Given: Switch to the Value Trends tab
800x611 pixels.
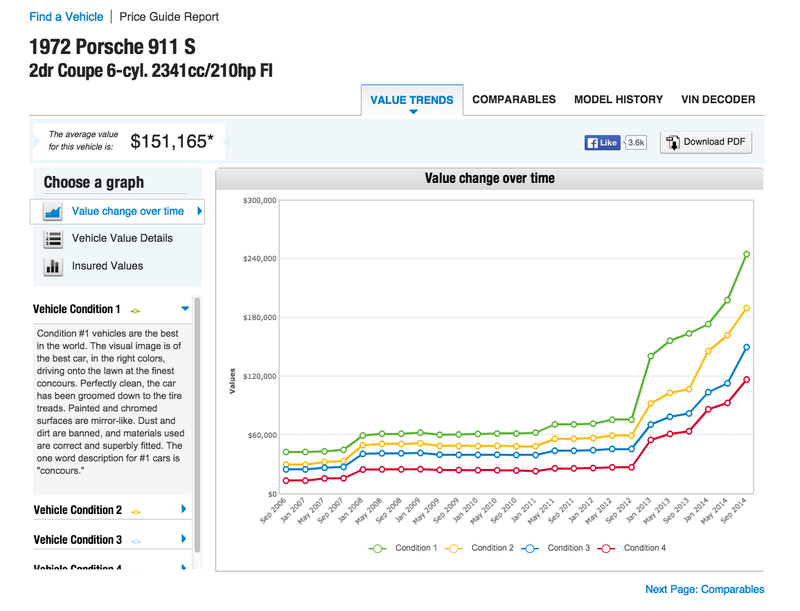Looking at the screenshot, I should (412, 100).
